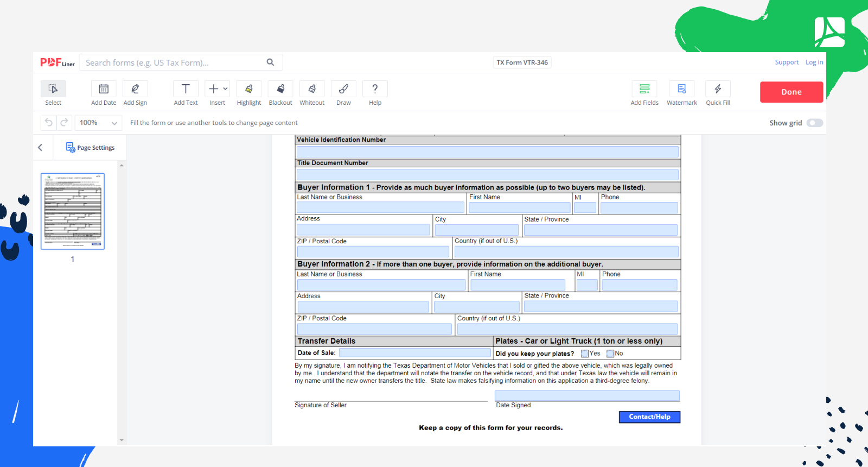868x467 pixels.
Task: Click the Contact/Help button
Action: [649, 417]
